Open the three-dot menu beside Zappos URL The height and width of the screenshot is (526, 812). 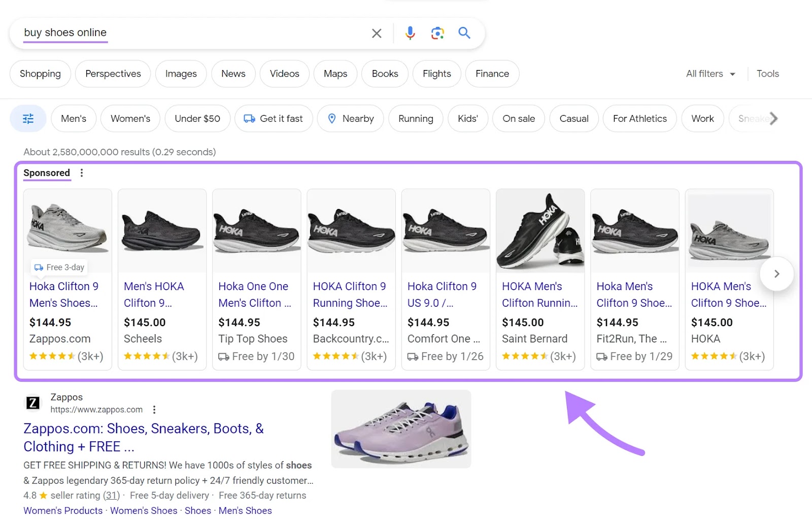(154, 409)
